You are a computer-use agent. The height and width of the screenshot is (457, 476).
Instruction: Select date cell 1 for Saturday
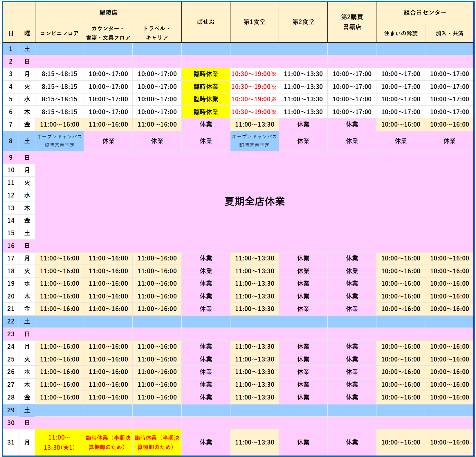click(x=11, y=49)
